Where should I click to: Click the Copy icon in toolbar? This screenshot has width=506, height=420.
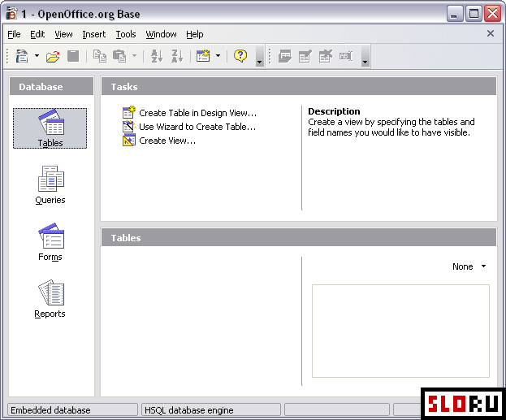tap(100, 56)
